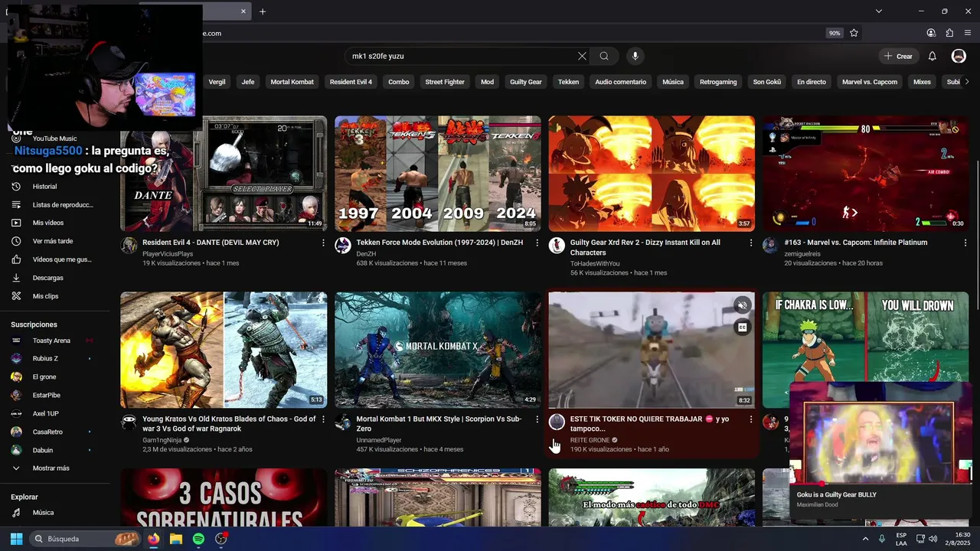Select the Tekken filter chip
This screenshot has width=980, height=551.
[x=568, y=82]
